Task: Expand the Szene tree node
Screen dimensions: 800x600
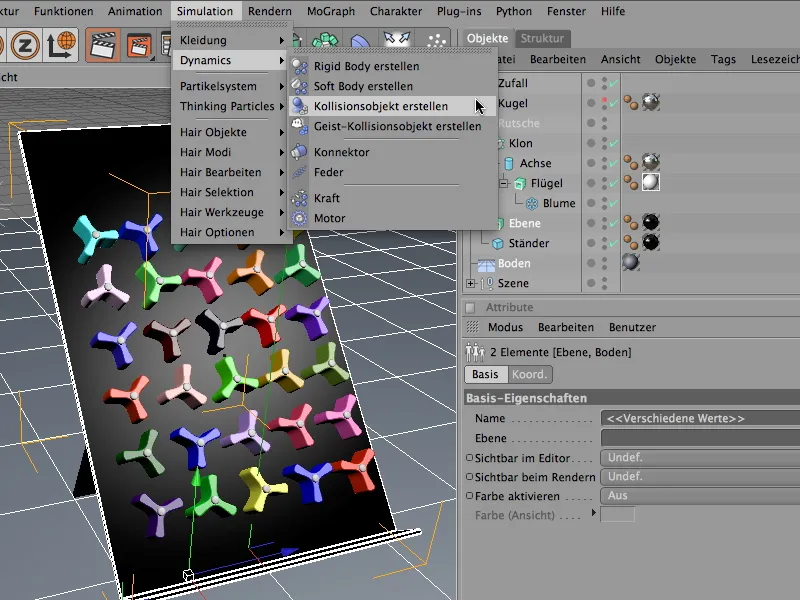Action: tap(471, 283)
